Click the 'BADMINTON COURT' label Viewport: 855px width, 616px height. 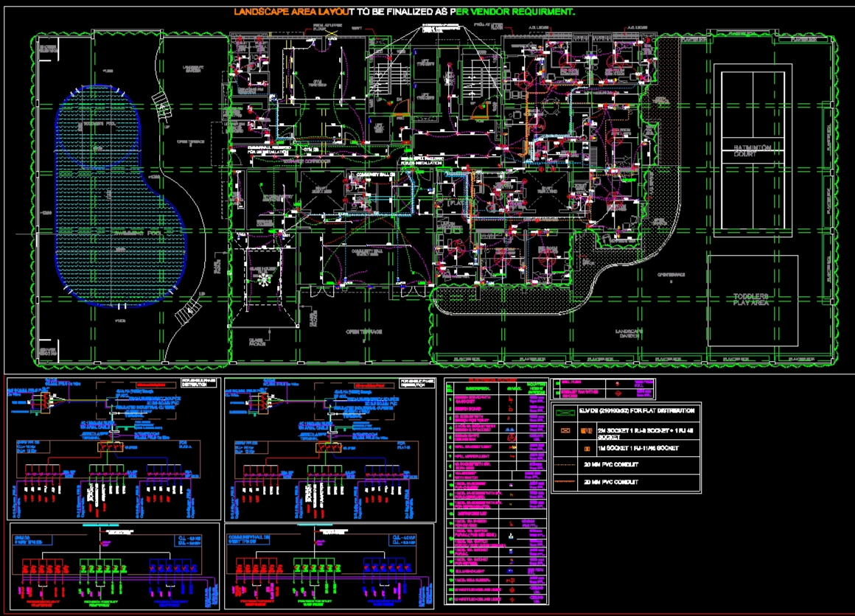click(752, 151)
